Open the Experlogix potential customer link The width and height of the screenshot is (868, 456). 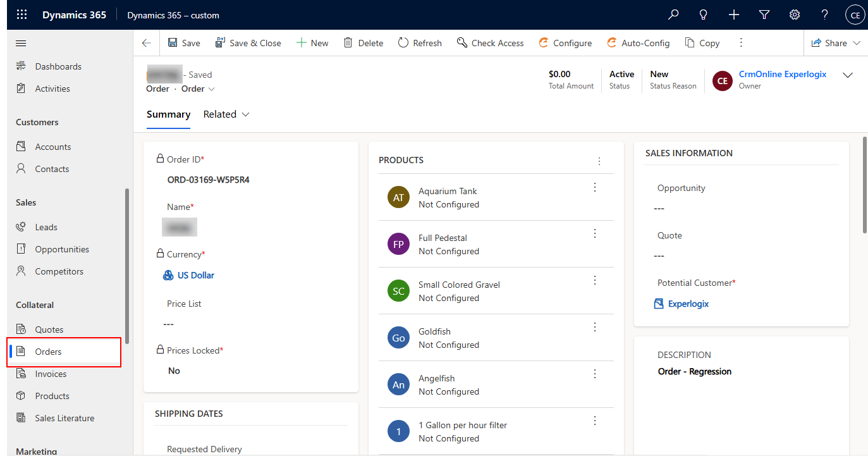688,304
